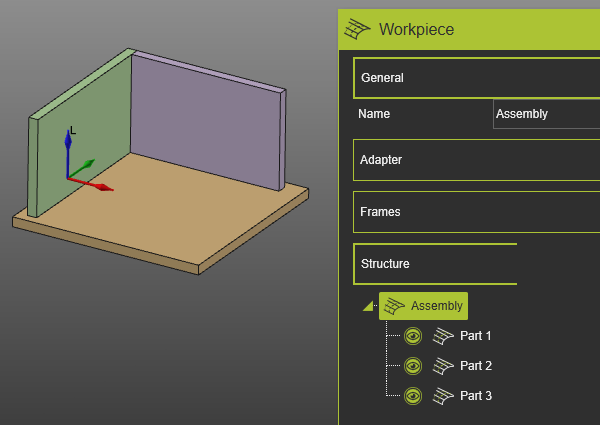This screenshot has width=600, height=425.
Task: Collapse the Assembly tree node triangle
Action: click(368, 306)
